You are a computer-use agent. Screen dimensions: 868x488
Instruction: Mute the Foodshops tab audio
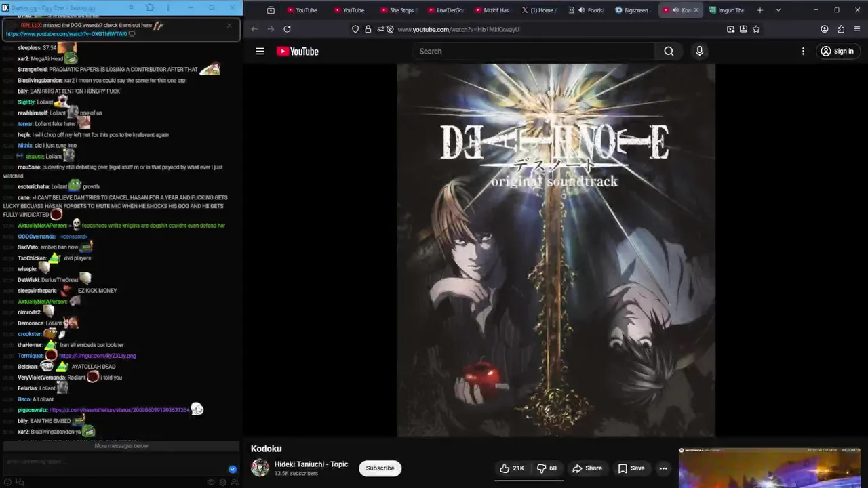(x=582, y=10)
